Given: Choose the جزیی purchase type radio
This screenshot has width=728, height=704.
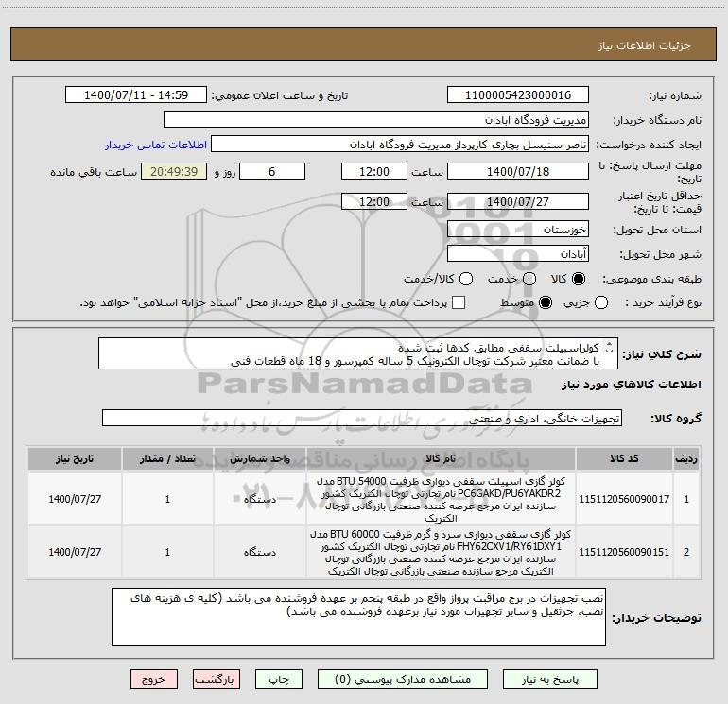Looking at the screenshot, I should pos(601,302).
